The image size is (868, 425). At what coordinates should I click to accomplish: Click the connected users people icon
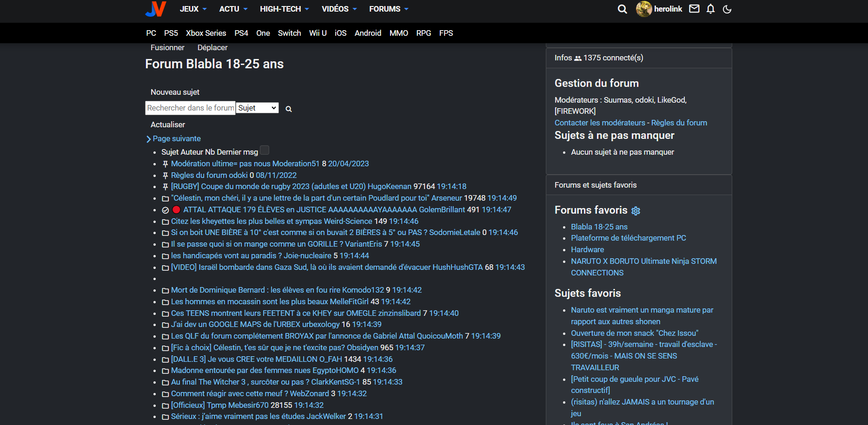(578, 58)
